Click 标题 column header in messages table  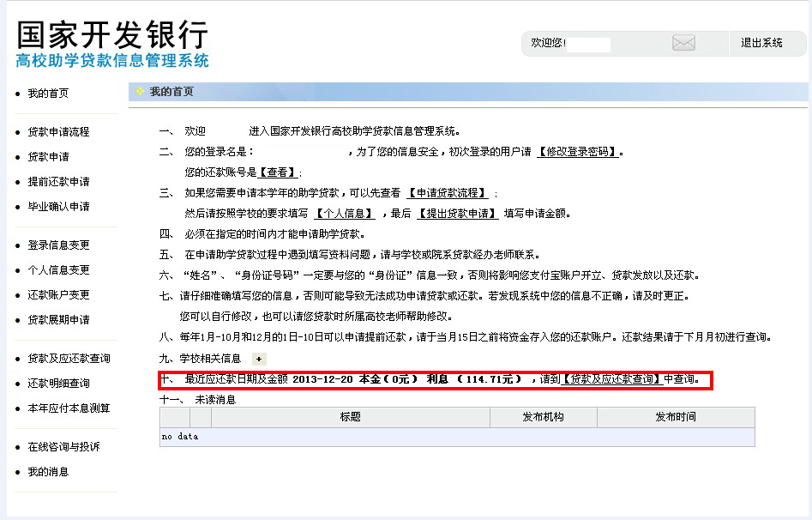(x=350, y=417)
